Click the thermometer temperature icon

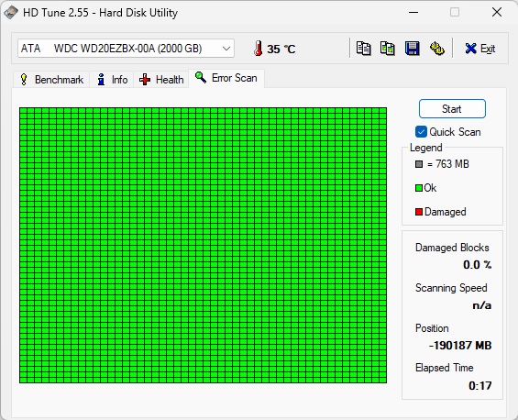258,49
